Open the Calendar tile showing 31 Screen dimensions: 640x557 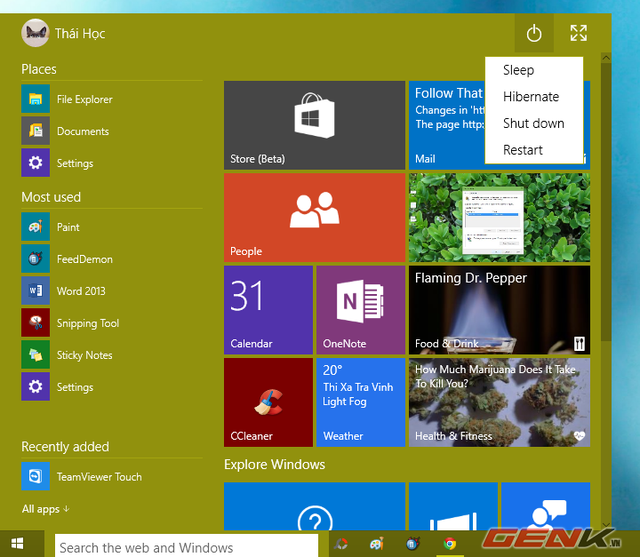[x=268, y=310]
